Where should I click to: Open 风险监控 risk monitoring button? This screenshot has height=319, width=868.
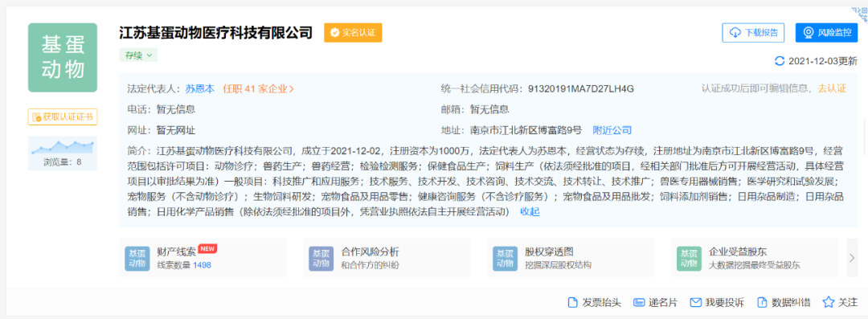point(826,33)
